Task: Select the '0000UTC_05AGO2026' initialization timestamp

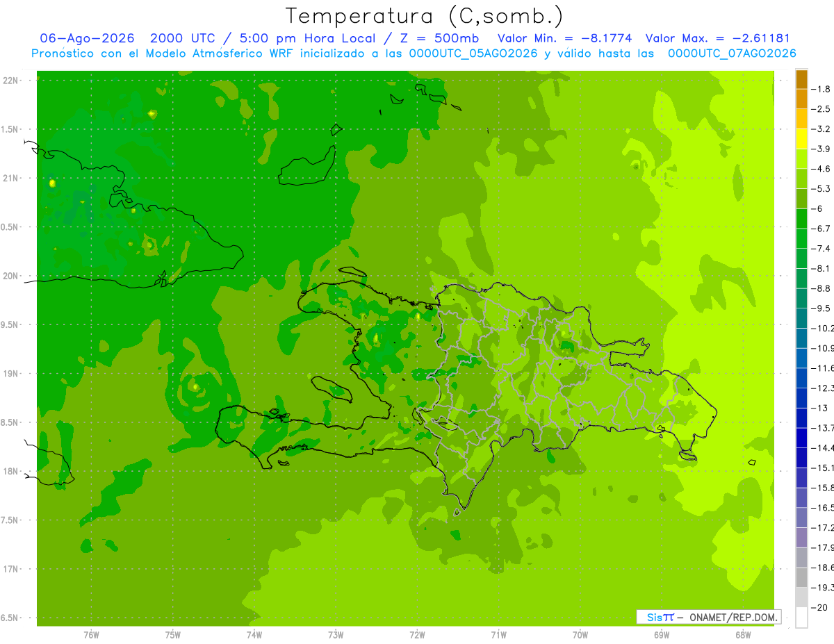Action: 474,53
